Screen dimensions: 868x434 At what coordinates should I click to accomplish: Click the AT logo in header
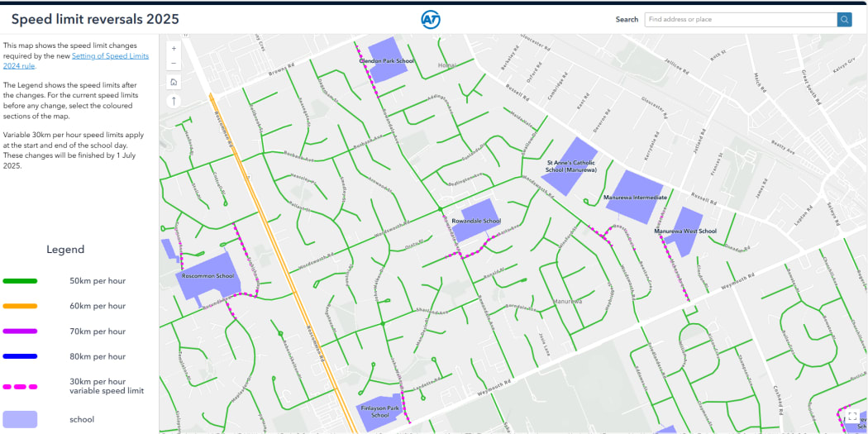point(431,19)
